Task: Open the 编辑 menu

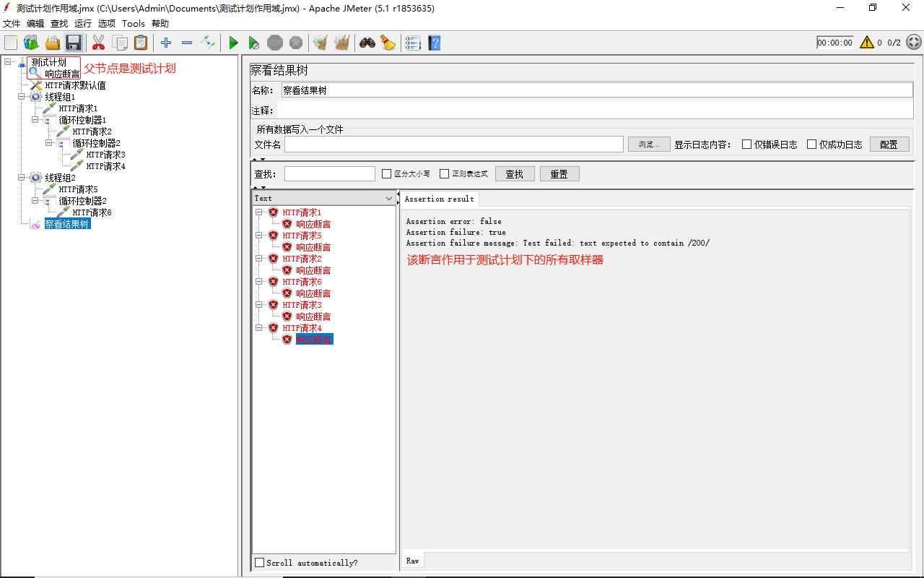Action: tap(35, 23)
